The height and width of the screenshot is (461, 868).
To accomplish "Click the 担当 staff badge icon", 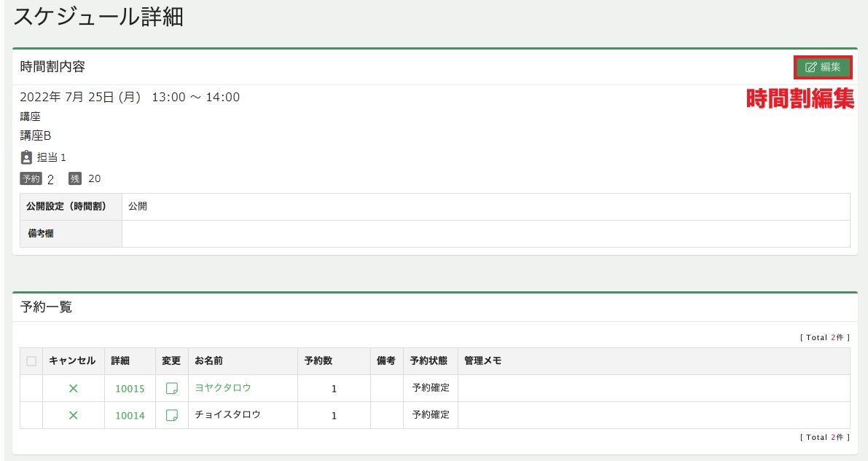I will coord(26,157).
